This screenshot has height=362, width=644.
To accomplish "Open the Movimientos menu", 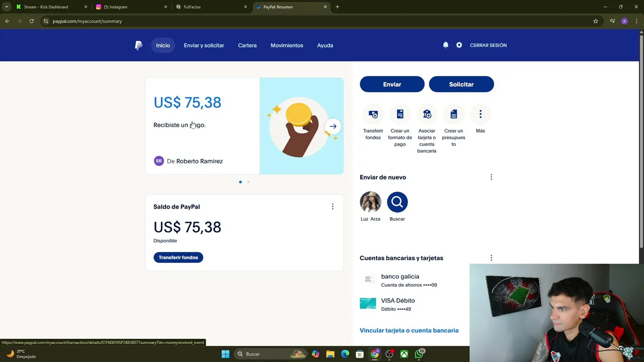I will (287, 45).
